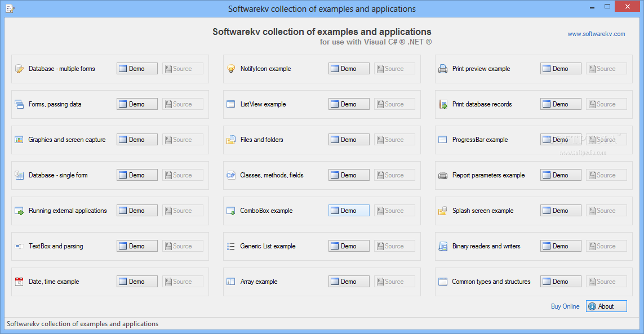This screenshot has height=334, width=644.
Task: Run Demo for Forms, passing data
Action: coord(137,104)
